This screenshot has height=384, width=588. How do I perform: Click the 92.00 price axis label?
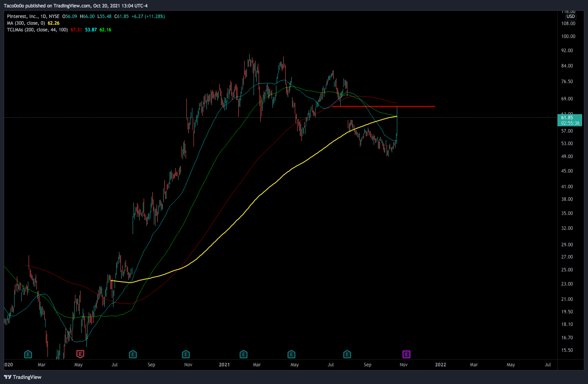point(567,51)
